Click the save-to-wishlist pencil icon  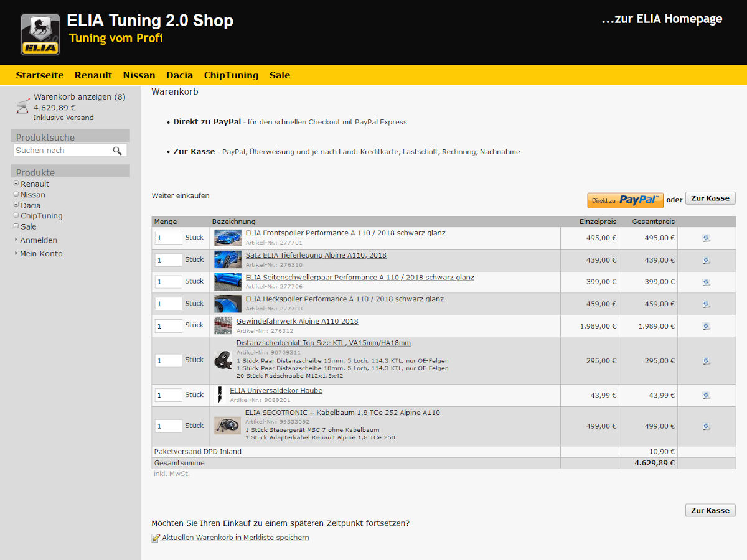[x=156, y=538]
